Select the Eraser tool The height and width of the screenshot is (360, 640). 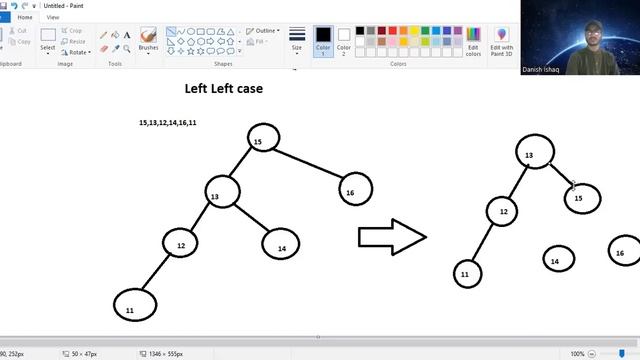(104, 49)
